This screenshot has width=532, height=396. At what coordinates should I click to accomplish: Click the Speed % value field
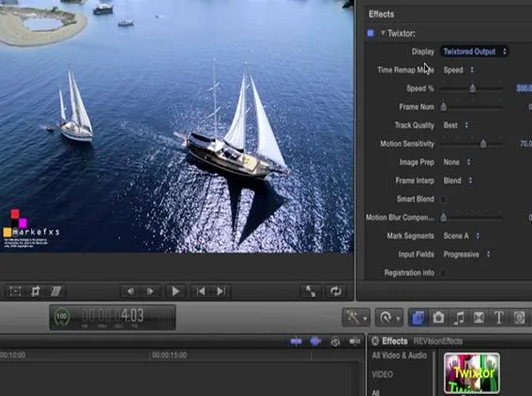pos(524,88)
